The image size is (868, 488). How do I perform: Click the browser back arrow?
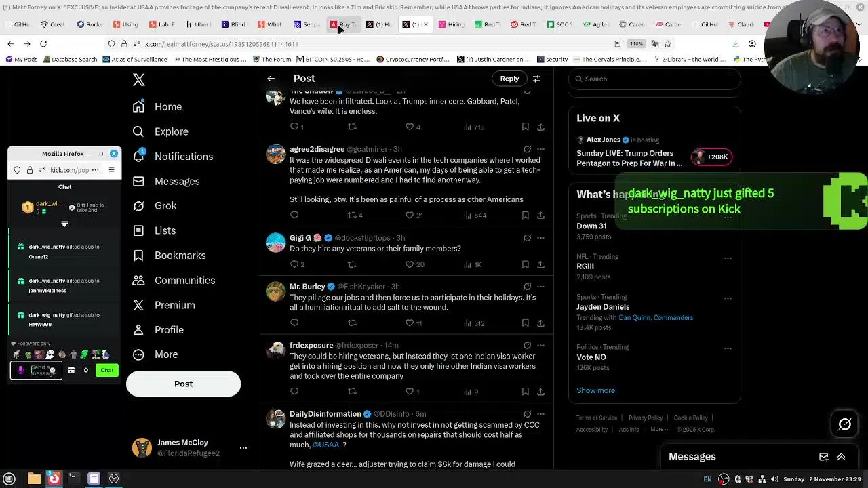tap(11, 43)
